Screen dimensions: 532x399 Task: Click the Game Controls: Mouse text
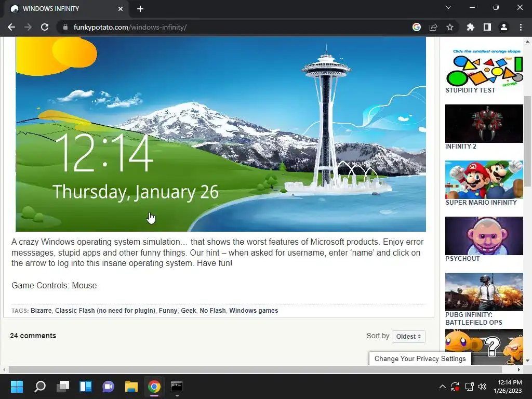(54, 285)
